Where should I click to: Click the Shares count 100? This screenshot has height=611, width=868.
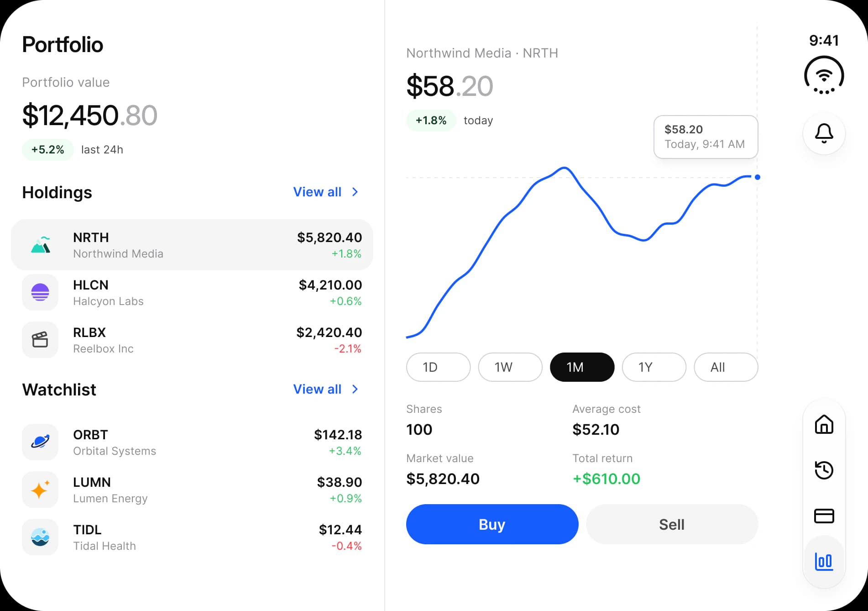click(x=419, y=429)
